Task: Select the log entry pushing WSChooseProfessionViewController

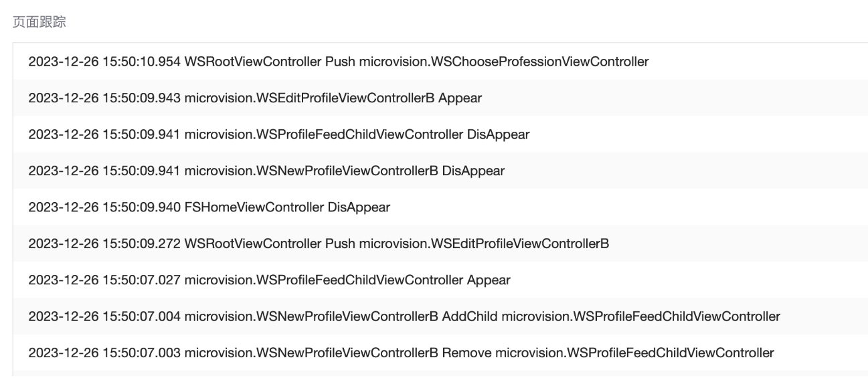Action: pos(338,62)
